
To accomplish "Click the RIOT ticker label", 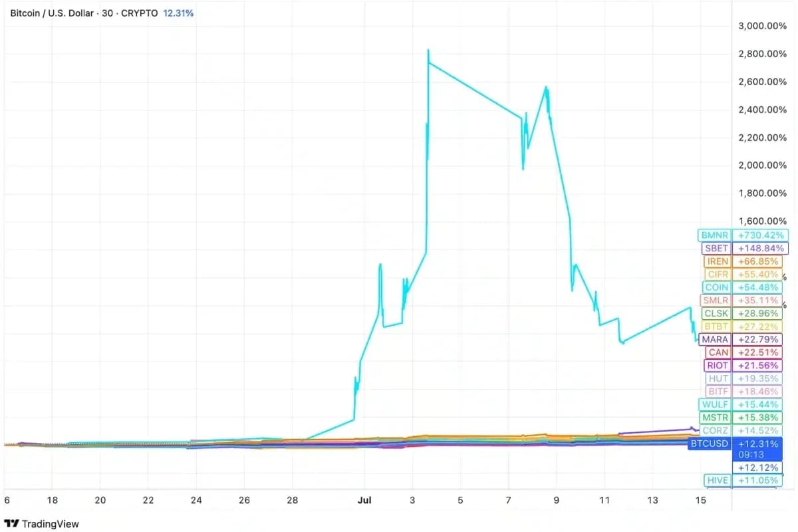I will coord(718,365).
